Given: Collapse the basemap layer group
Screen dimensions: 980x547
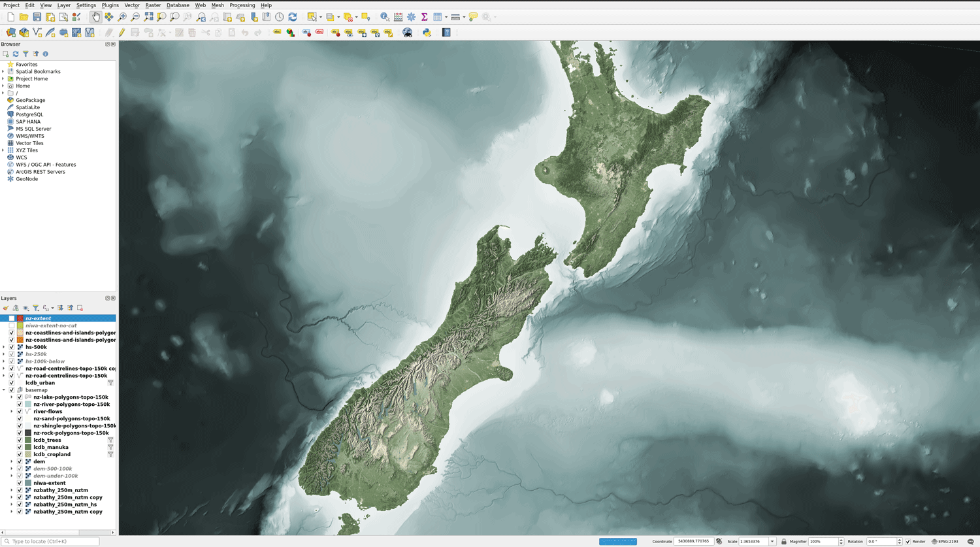Looking at the screenshot, I should pyautogui.click(x=4, y=390).
